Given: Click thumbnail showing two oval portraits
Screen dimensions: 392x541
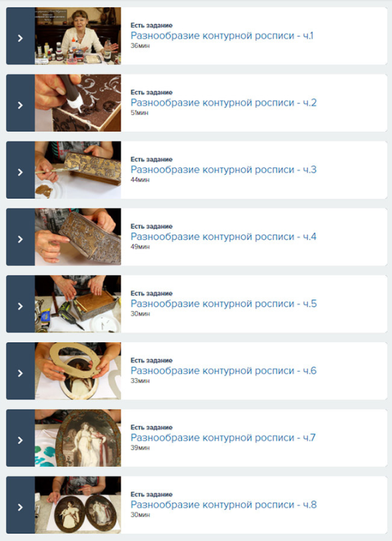Looking at the screenshot, I should pyautogui.click(x=78, y=505).
